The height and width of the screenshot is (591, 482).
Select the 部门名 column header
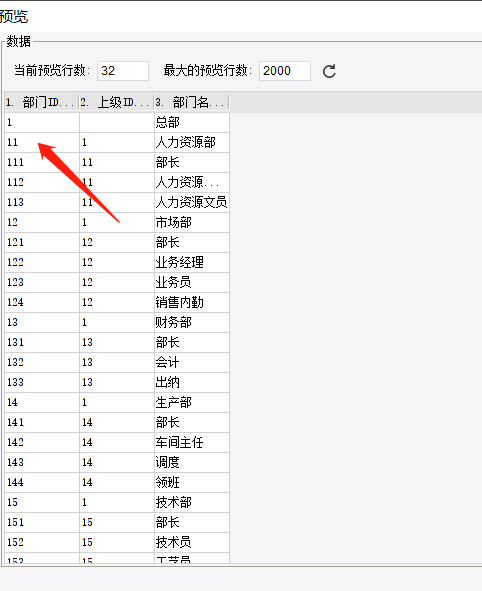click(192, 102)
